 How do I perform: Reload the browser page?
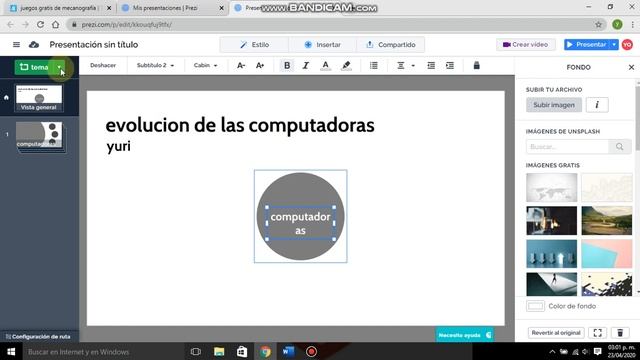[40, 24]
